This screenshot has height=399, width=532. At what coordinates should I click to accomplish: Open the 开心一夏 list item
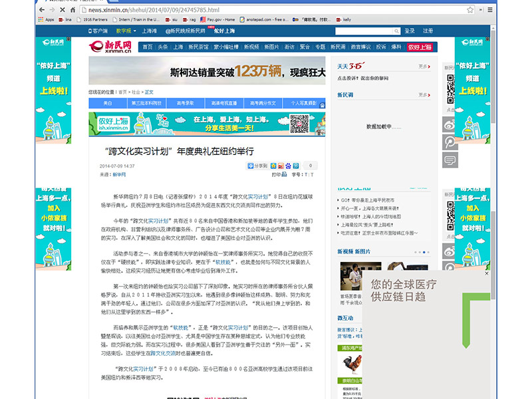click(370, 209)
